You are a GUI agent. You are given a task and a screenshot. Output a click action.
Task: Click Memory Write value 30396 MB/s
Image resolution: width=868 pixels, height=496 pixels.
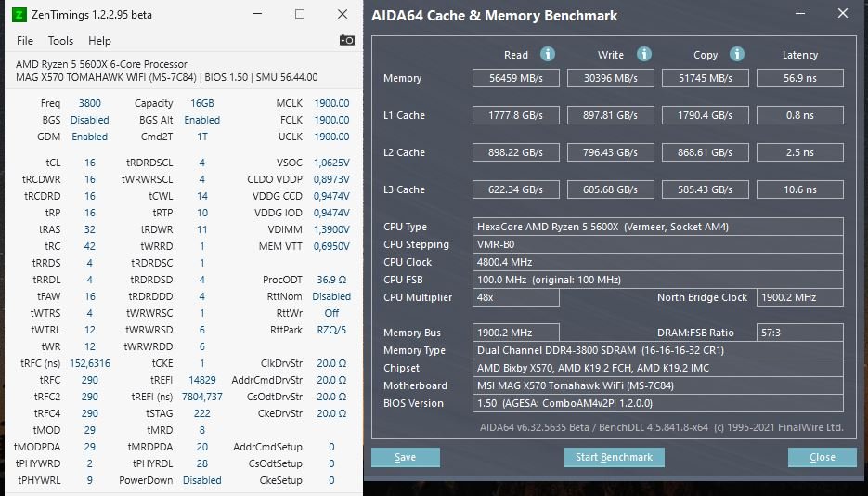pyautogui.click(x=611, y=78)
